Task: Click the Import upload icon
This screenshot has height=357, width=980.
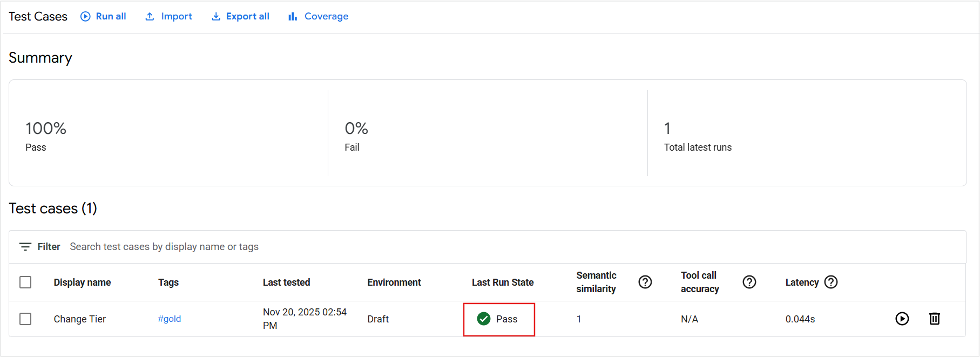Action: coord(150,16)
